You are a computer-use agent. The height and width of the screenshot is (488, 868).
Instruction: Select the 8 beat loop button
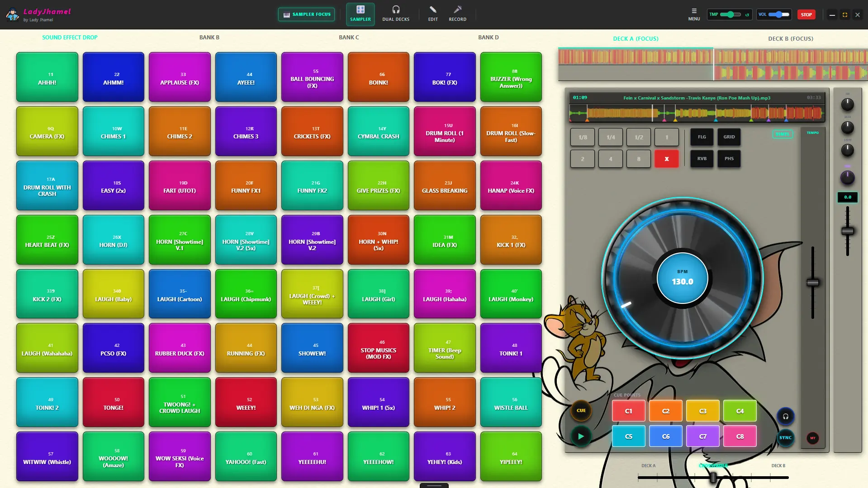coord(639,159)
